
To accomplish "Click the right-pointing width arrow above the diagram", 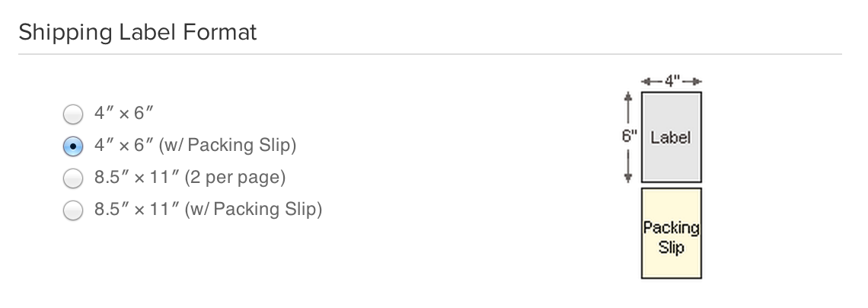I will tap(692, 81).
